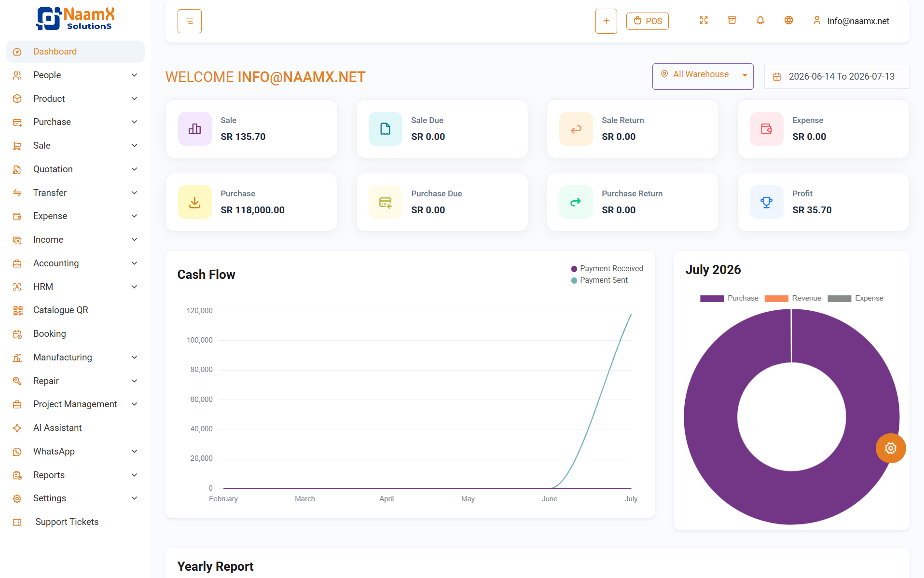Expand the Transfer menu chevron

[x=134, y=193]
